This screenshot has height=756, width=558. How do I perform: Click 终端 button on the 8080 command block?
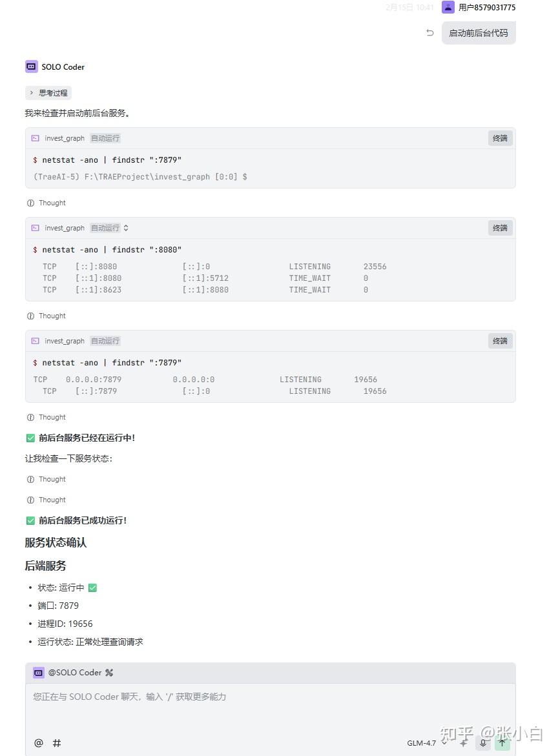point(500,228)
